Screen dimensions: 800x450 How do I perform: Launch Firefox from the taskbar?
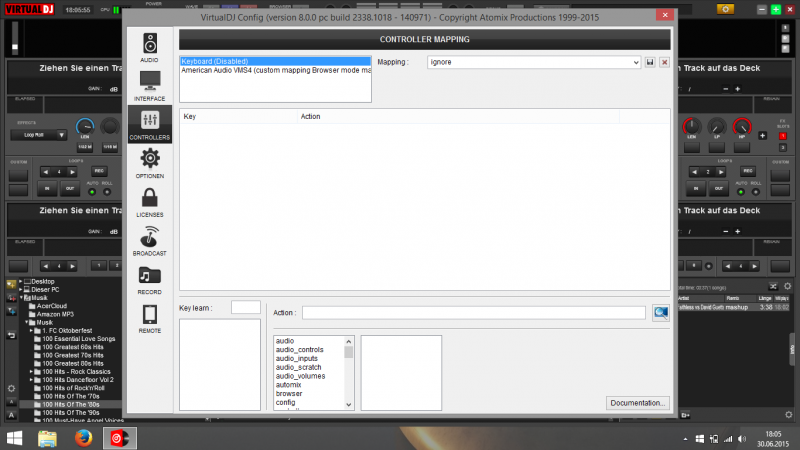point(84,438)
